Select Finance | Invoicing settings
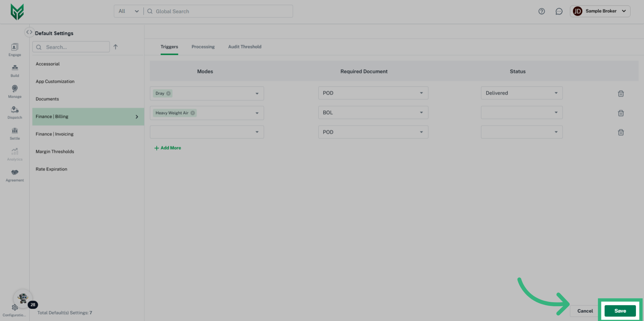This screenshot has width=644, height=321. (55, 134)
